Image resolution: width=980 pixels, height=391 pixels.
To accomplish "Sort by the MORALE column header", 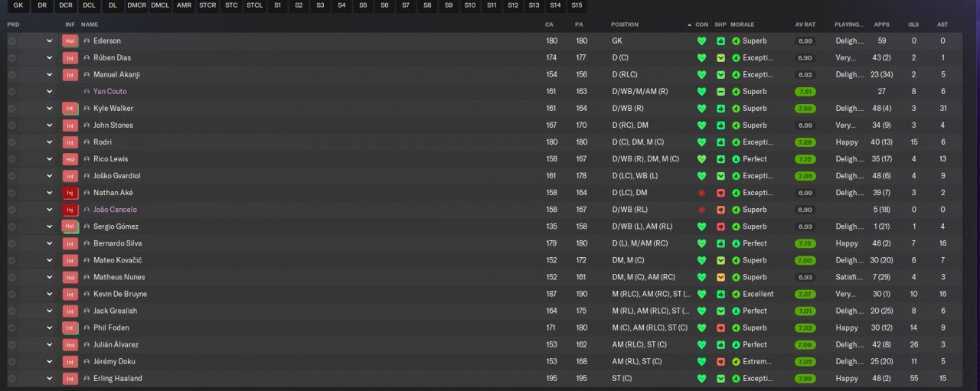I will coord(742,24).
